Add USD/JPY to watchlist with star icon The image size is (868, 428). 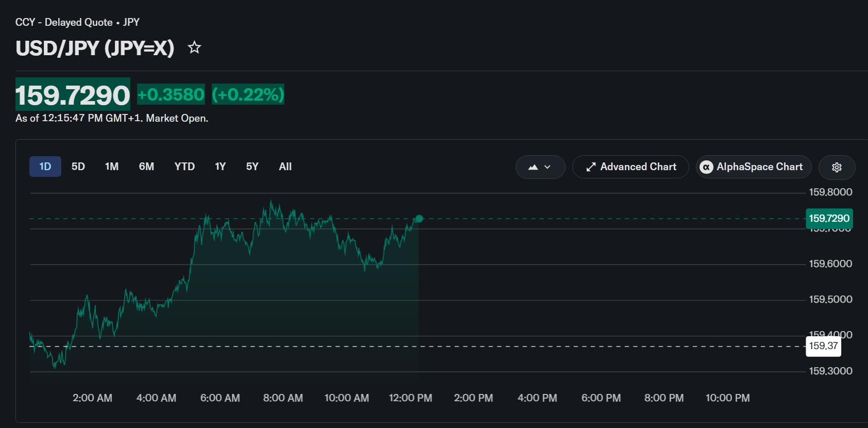(194, 47)
